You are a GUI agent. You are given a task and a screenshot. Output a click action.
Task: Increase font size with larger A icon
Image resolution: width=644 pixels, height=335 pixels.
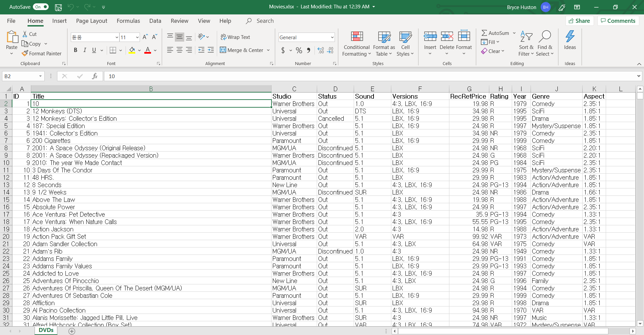145,37
